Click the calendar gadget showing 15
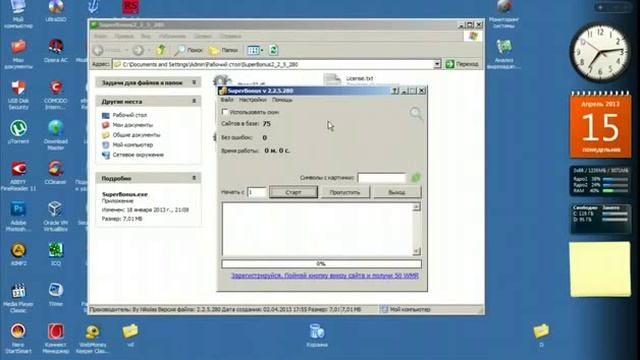Image resolution: width=640 pixels, height=360 pixels. (600, 125)
